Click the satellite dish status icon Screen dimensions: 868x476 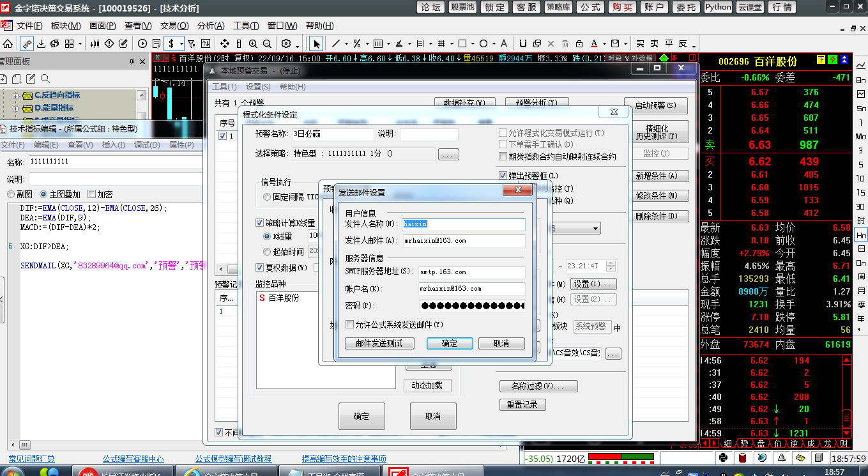click(762, 458)
